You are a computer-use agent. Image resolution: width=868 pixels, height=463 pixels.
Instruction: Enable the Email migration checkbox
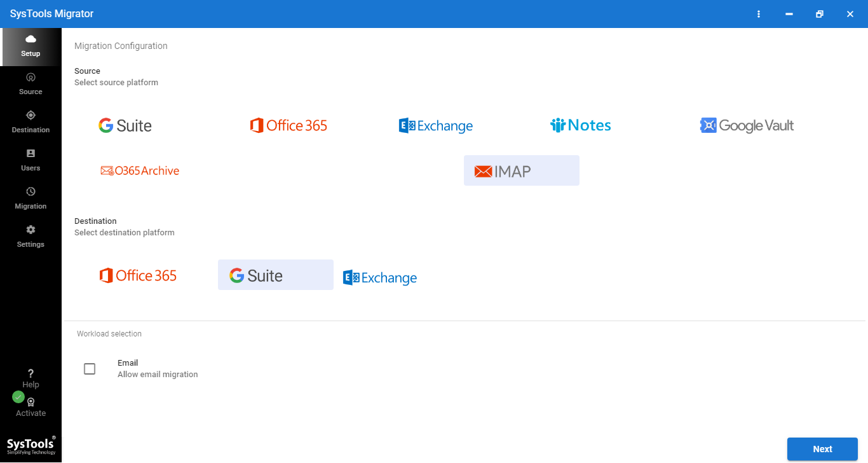pos(90,369)
